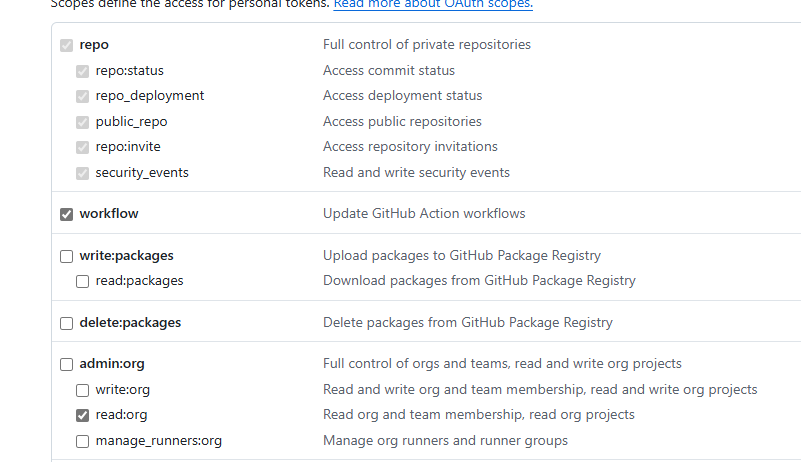Click the delete:packages scope label
Screen dimensions: 801x462
pyautogui.click(x=130, y=323)
